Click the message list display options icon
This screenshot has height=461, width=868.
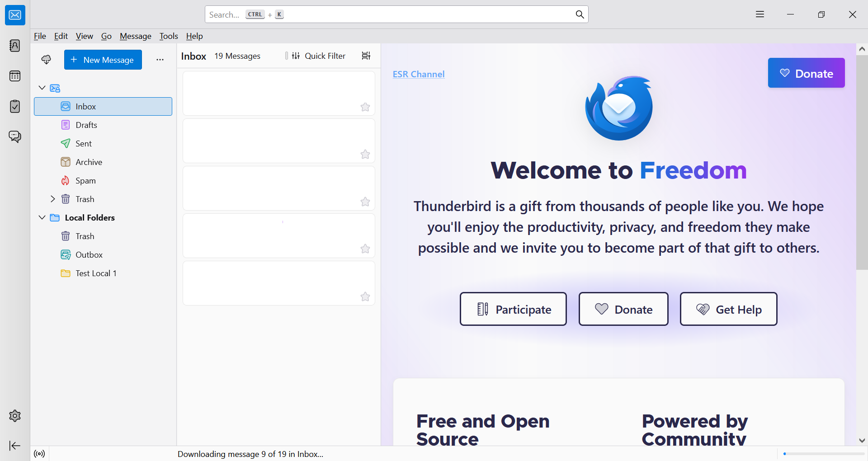(366, 56)
